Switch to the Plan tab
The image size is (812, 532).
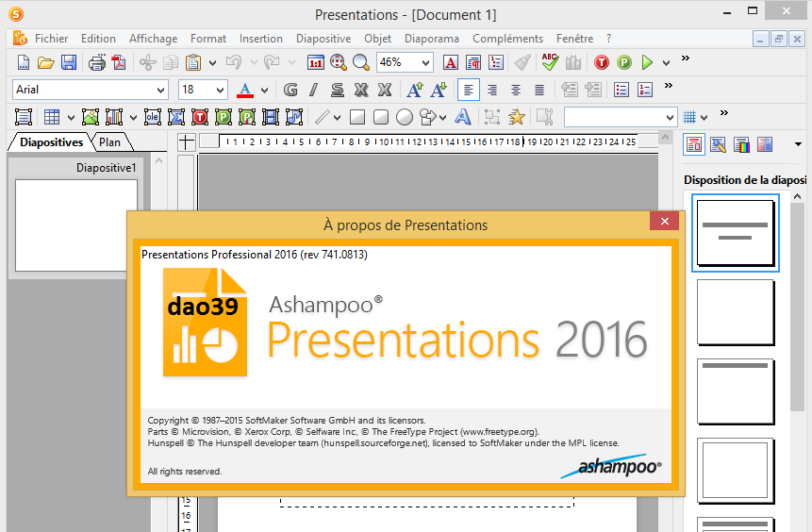(110, 142)
